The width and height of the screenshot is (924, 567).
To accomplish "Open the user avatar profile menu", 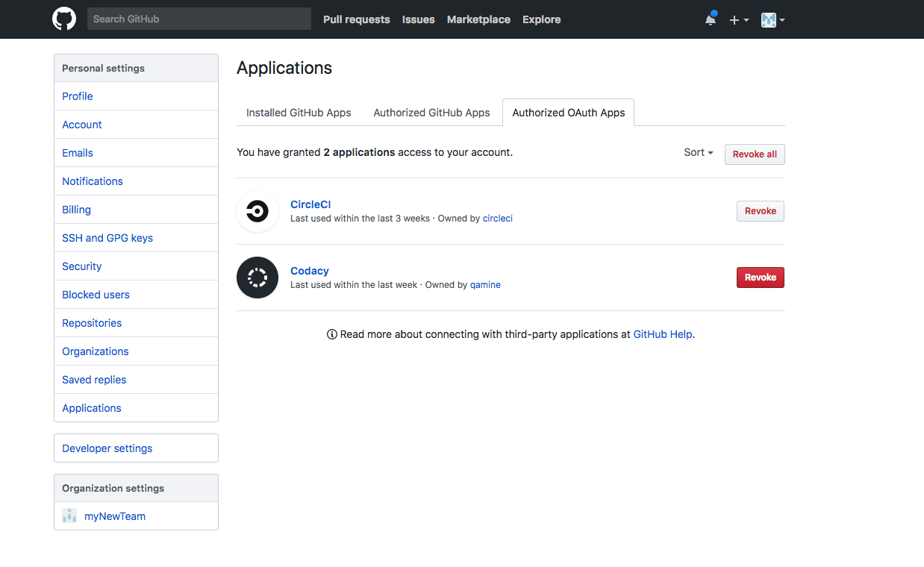I will coord(772,20).
